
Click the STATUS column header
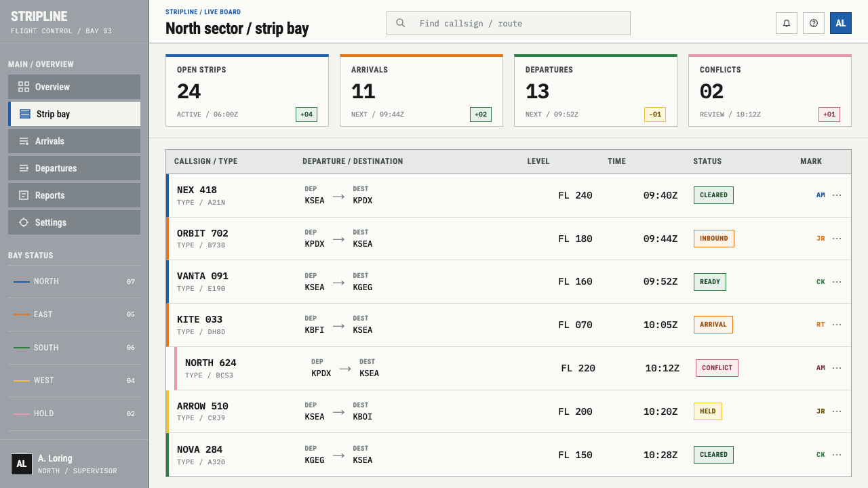click(707, 161)
